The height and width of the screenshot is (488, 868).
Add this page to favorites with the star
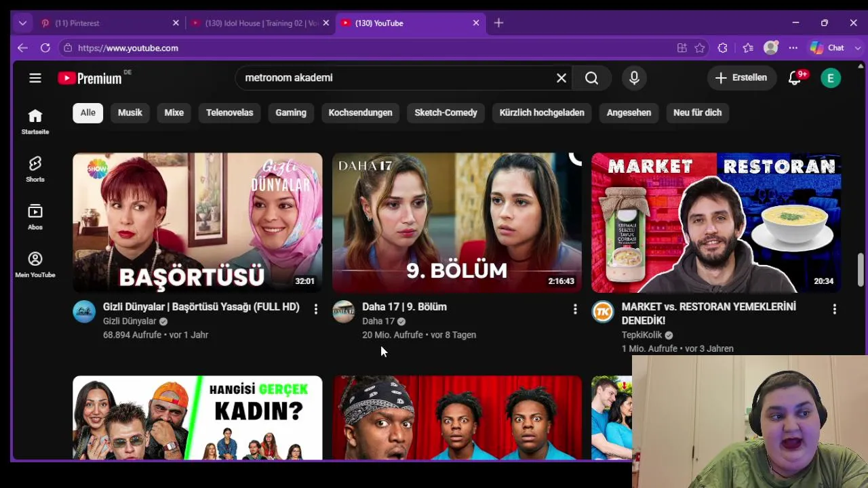(x=700, y=48)
